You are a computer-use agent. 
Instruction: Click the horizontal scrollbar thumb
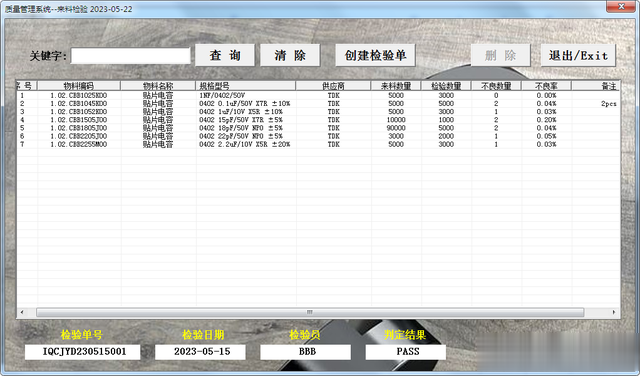(x=310, y=312)
